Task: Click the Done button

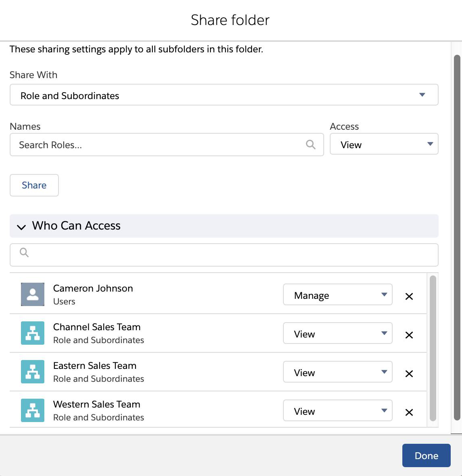Action: (426, 455)
